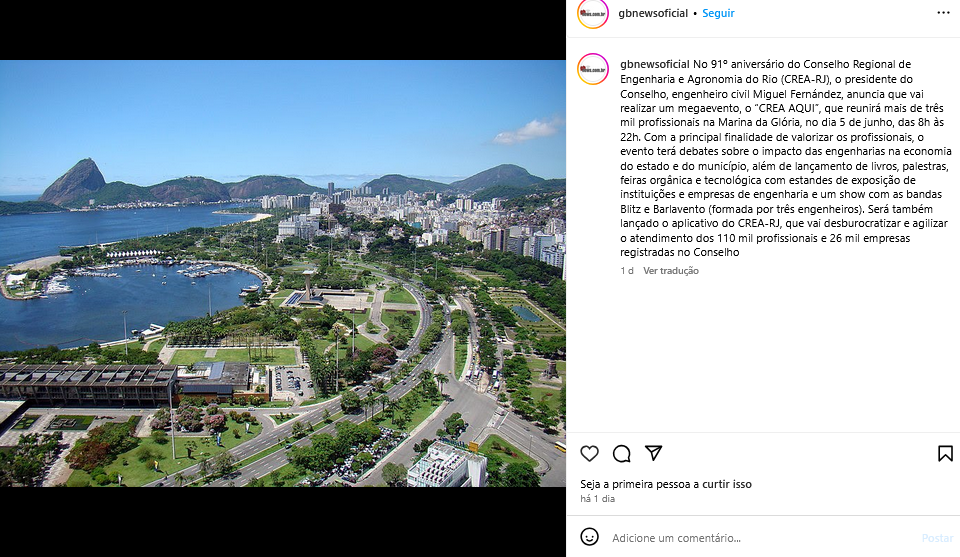The height and width of the screenshot is (557, 960).
Task: Click the caption text about CREA-RJ
Action: click(x=786, y=159)
